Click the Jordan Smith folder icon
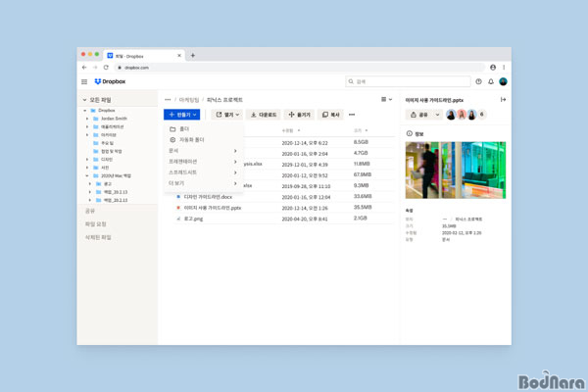This screenshot has width=588, height=392. point(96,119)
